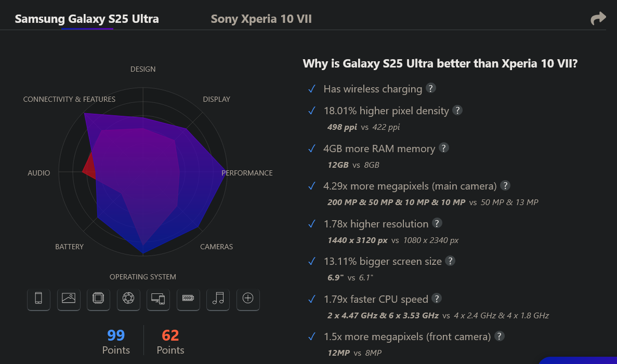Switch to Sony Xperia 10 VII tab
This screenshot has width=617, height=364.
(x=261, y=19)
